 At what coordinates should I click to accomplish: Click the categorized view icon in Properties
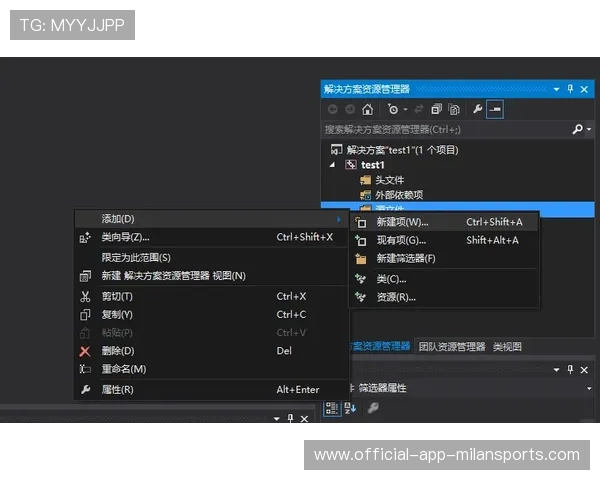coord(332,408)
